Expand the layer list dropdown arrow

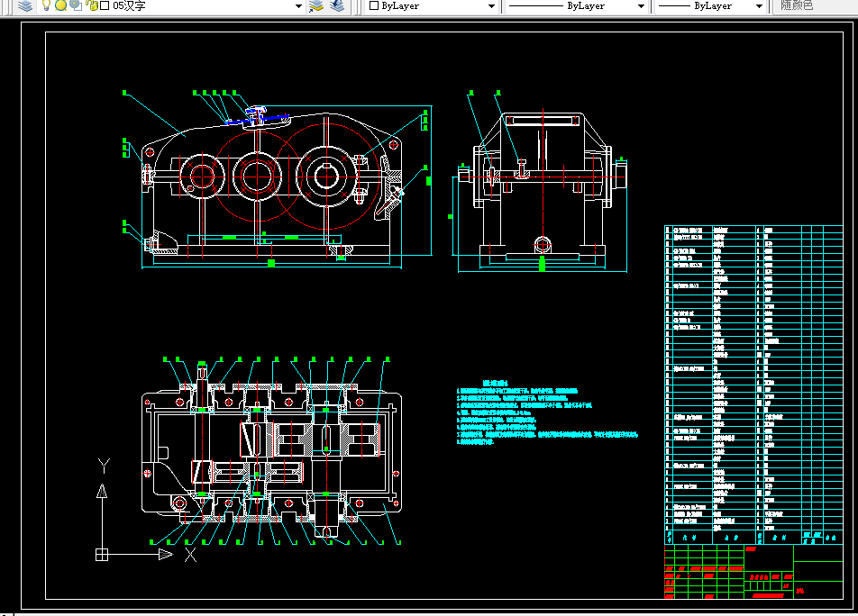point(298,6)
